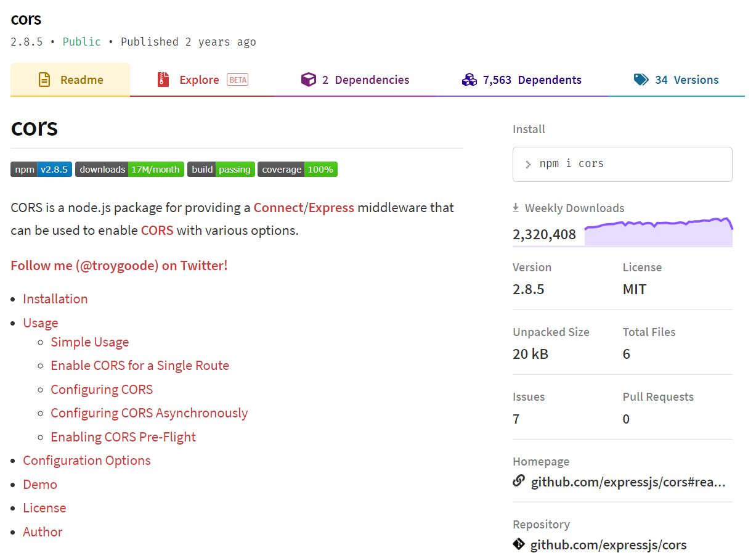Viewport: 756px width, 558px height.
Task: Click the Published 2 years ago text
Action: coord(189,42)
